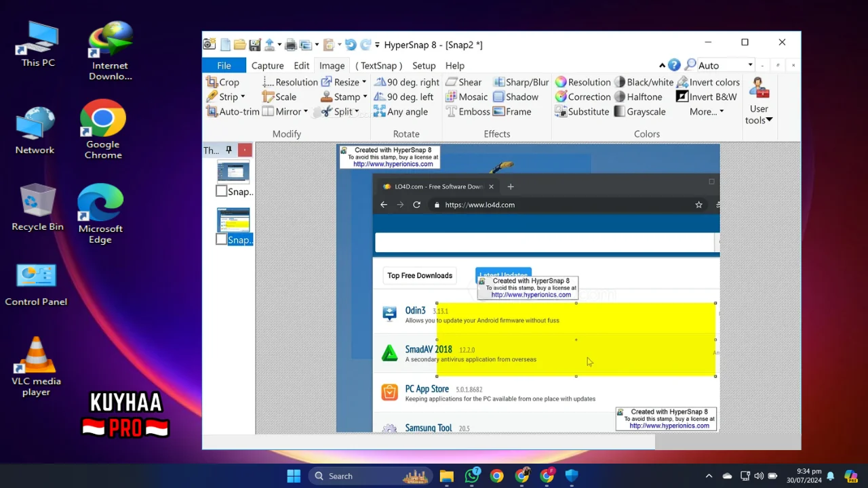Click Invert B&W
The height and width of the screenshot is (488, 868).
pos(707,97)
